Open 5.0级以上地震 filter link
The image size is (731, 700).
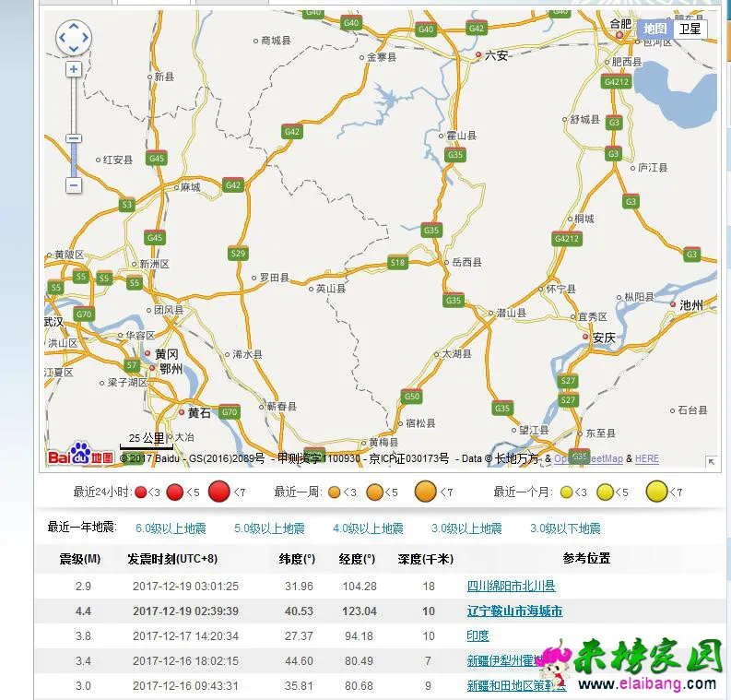click(x=269, y=528)
